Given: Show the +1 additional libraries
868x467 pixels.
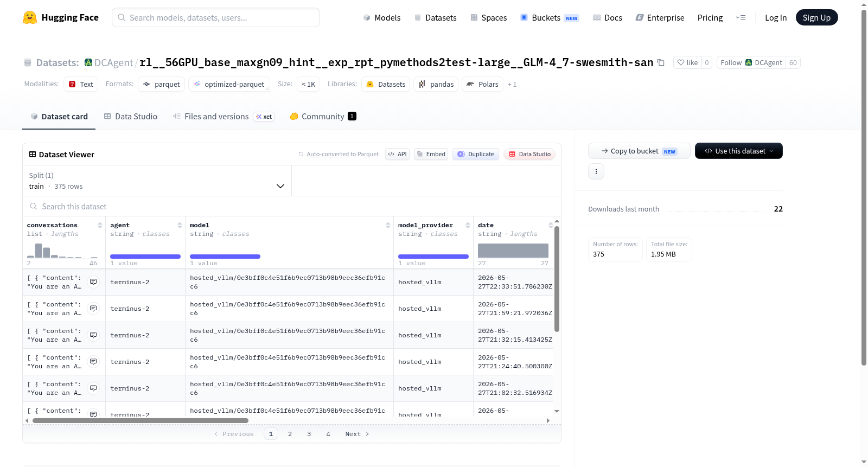Looking at the screenshot, I should click(x=512, y=85).
